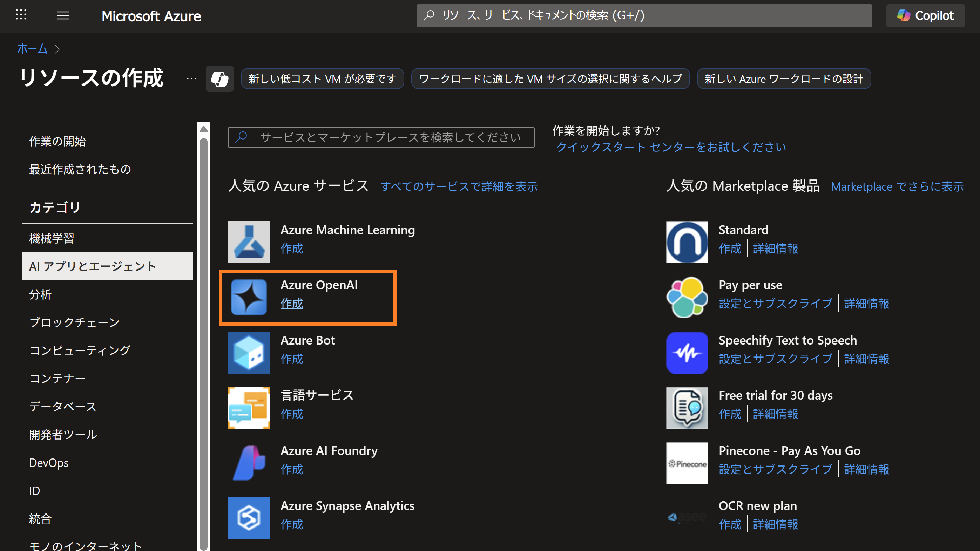Viewport: 980px width, 551px height.
Task: Select 新しい低コスト VM が必要です suggestion
Action: 322,79
